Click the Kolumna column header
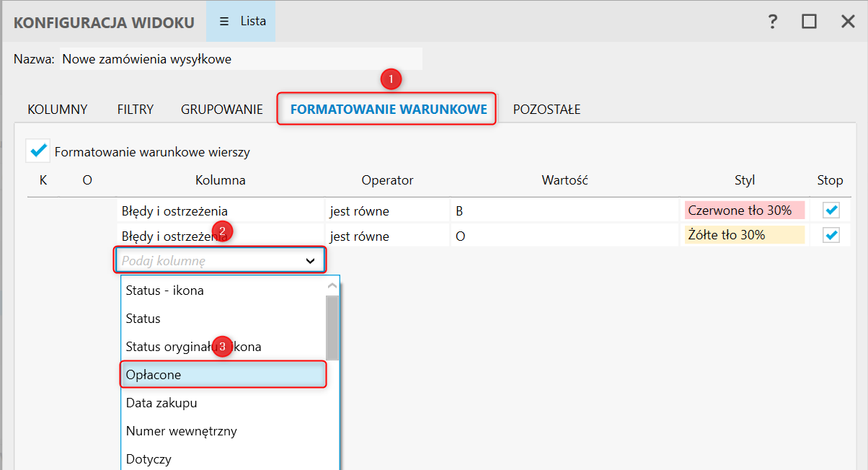Image resolution: width=868 pixels, height=470 pixels. pos(220,180)
